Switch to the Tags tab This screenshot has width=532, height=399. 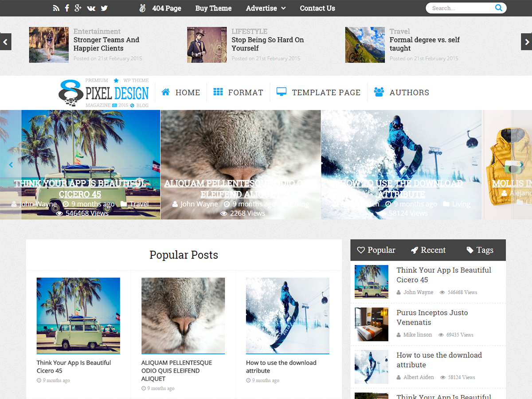pos(480,250)
